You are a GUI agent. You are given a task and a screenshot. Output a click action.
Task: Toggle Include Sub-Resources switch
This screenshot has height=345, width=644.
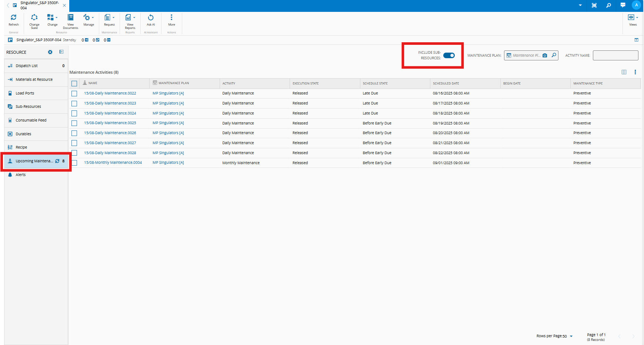(x=449, y=56)
